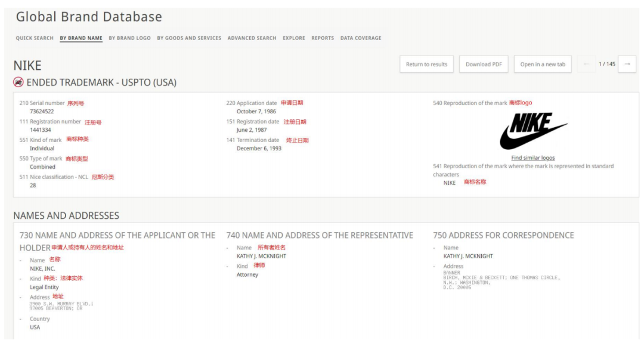Screen dimensions: 644x349
Task: Click the 151 Registration date label
Action: (253, 122)
